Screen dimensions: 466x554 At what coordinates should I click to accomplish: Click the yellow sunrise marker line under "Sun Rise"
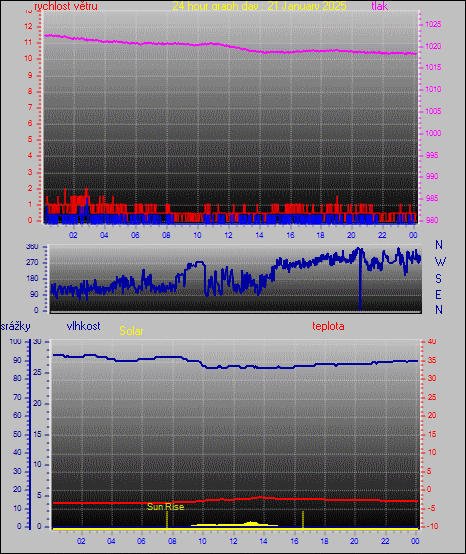point(167,519)
